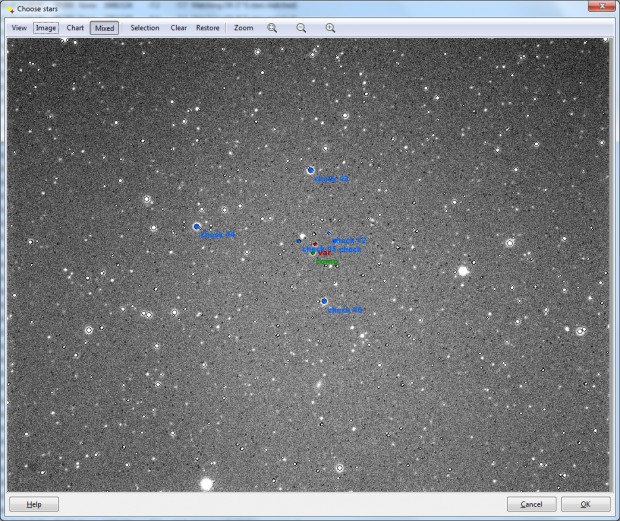The width and height of the screenshot is (620, 521).
Task: Click the Cancel button
Action: 532,504
